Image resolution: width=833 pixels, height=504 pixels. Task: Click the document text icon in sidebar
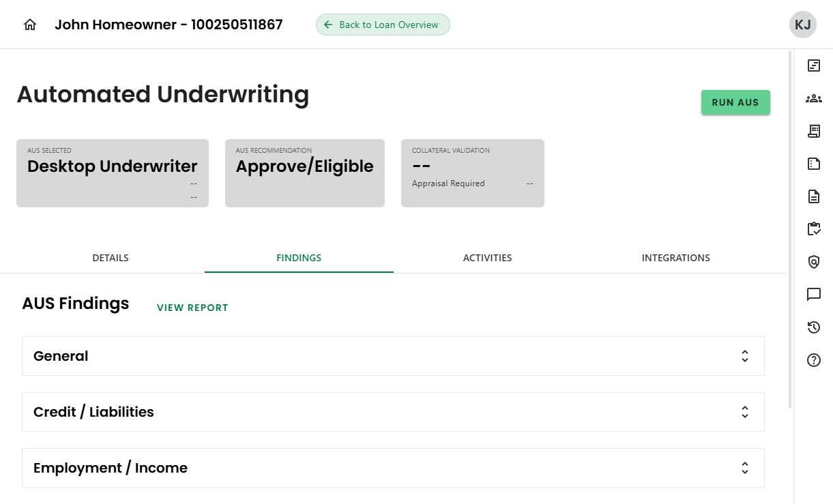point(813,196)
